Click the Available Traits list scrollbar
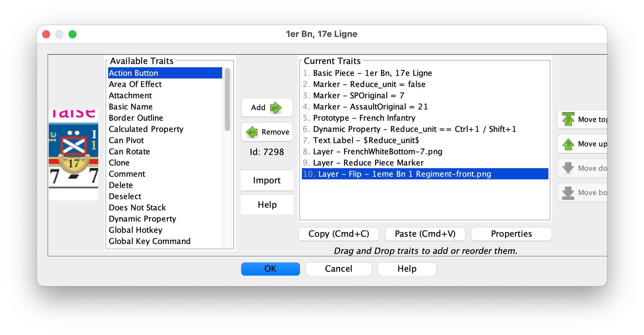644x335 pixels. tap(227, 99)
